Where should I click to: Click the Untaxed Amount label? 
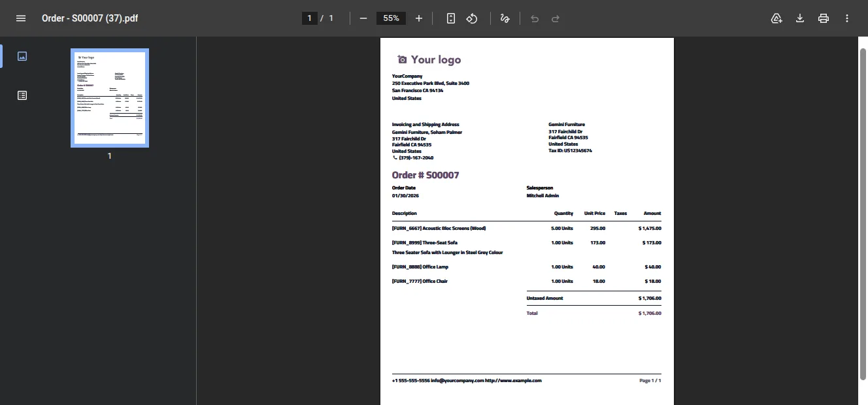(544, 299)
